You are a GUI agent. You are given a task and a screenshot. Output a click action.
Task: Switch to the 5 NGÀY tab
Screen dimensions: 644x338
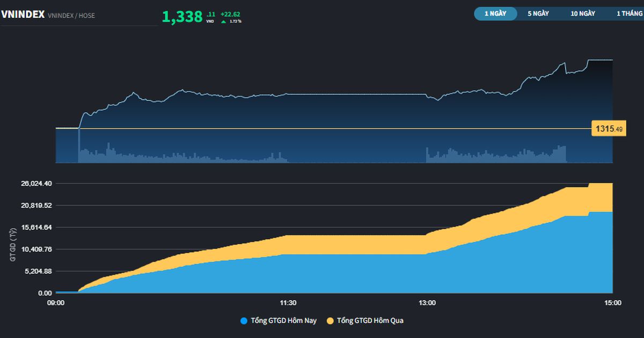(538, 13)
